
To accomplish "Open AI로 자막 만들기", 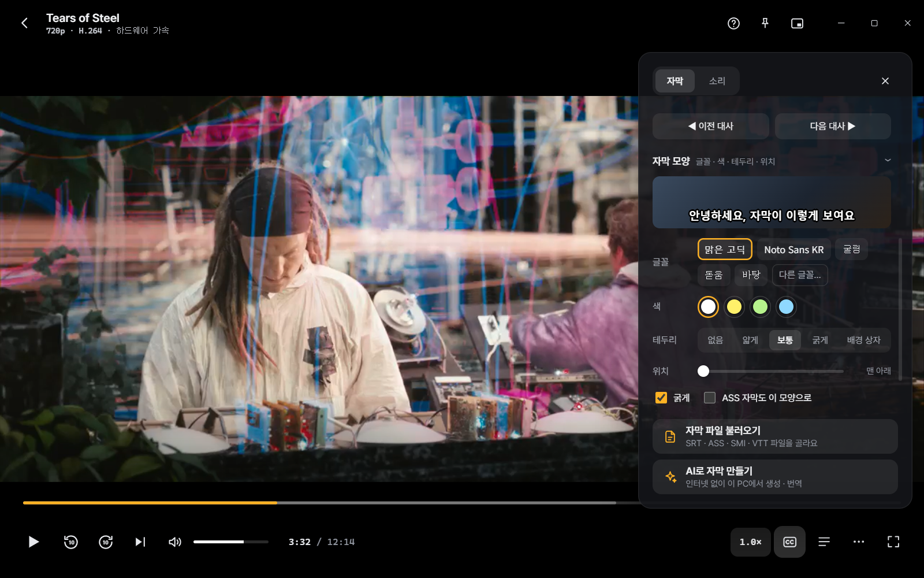I will [x=775, y=477].
